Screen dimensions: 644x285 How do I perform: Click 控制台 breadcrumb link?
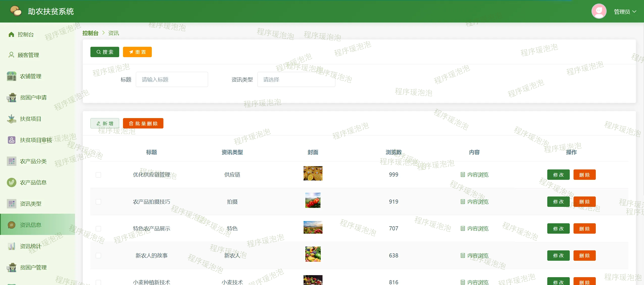click(x=90, y=33)
